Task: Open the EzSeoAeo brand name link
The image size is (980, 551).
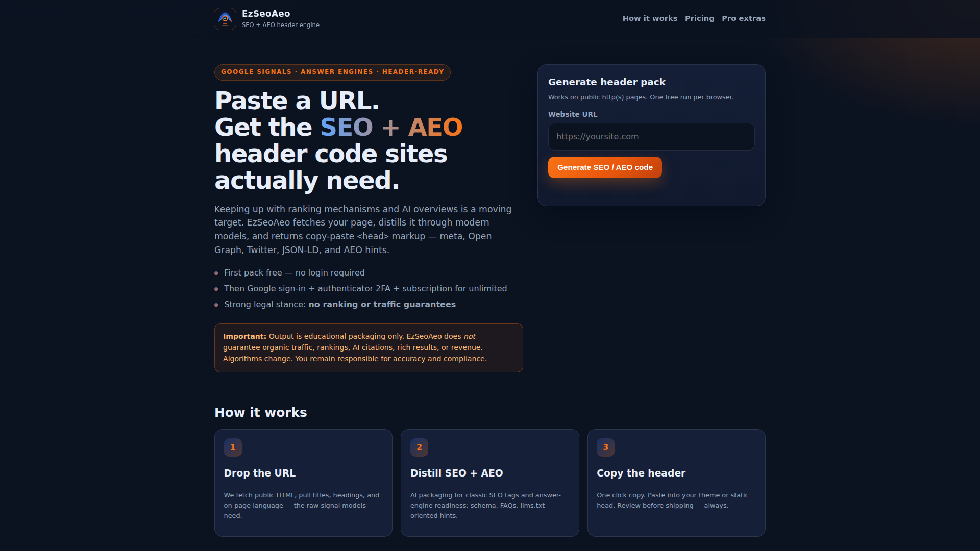Action: point(266,14)
